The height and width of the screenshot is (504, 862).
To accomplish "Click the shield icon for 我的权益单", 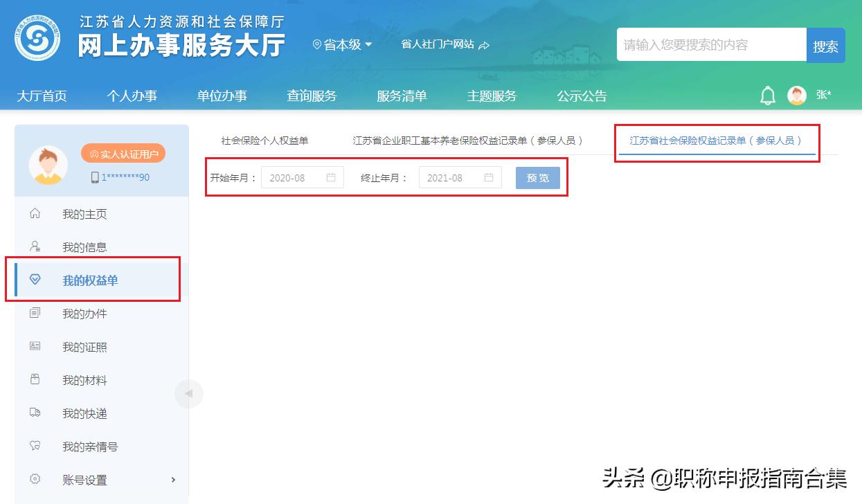I will pyautogui.click(x=34, y=280).
